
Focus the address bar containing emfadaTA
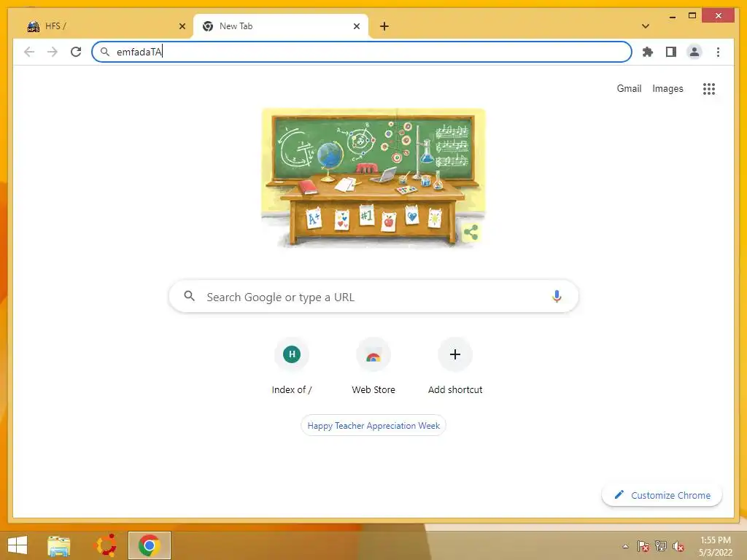click(x=362, y=52)
